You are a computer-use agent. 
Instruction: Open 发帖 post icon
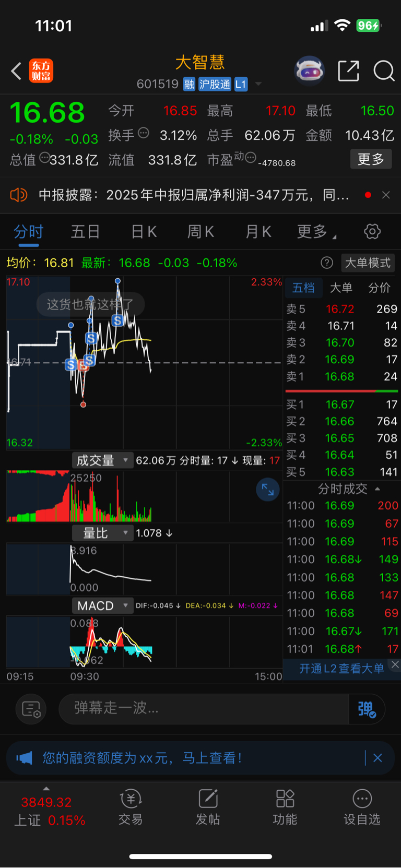click(208, 807)
